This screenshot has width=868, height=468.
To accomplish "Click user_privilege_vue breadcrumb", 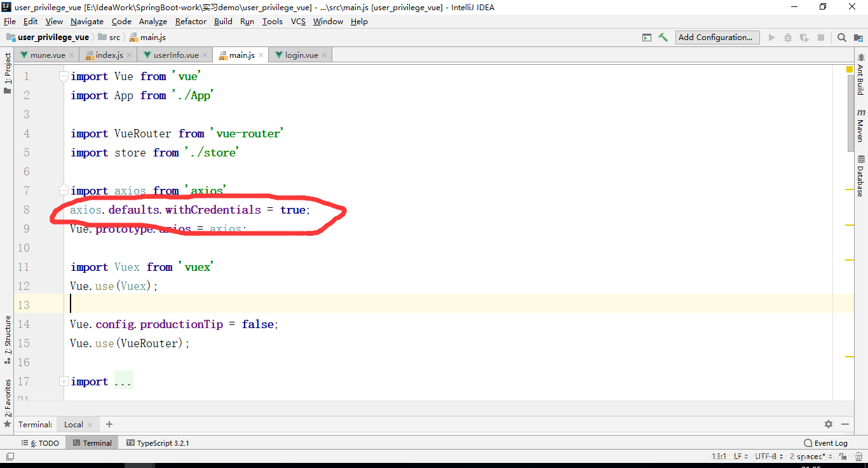I will click(x=48, y=38).
